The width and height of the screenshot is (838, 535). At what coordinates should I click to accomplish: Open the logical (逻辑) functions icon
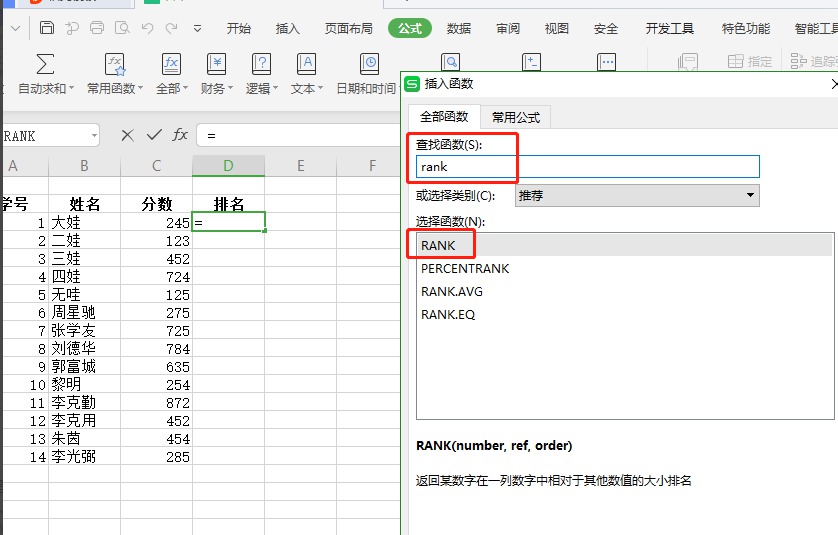coord(261,65)
